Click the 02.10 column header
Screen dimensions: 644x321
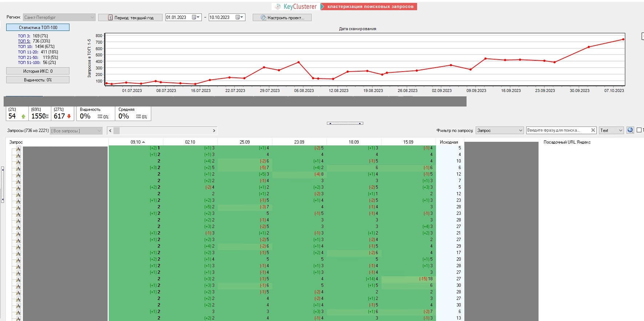coord(190,142)
